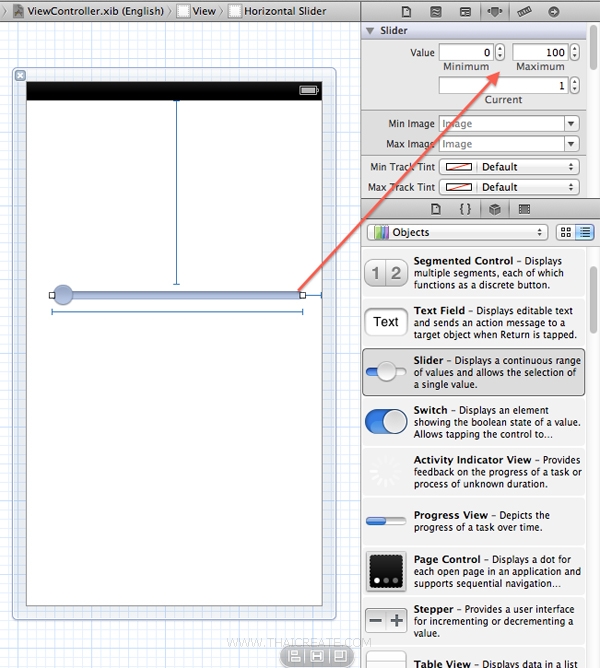
Task: Open the Quick Help inspector tab
Action: coord(436,12)
